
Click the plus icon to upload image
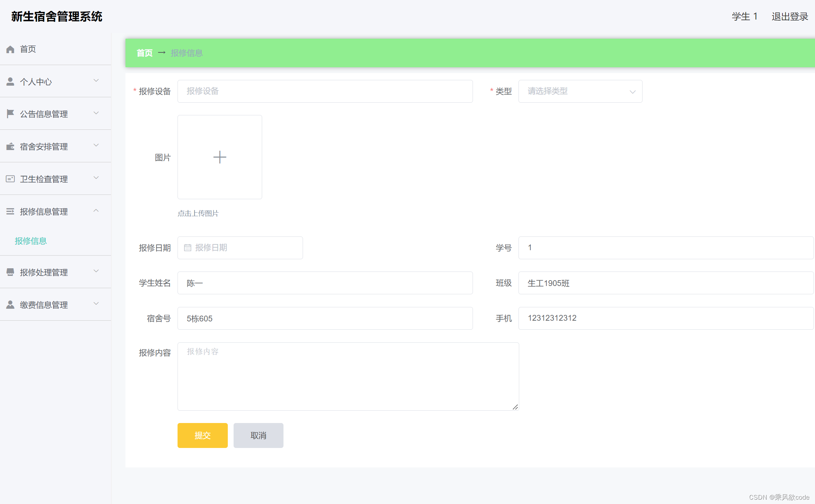coord(219,157)
